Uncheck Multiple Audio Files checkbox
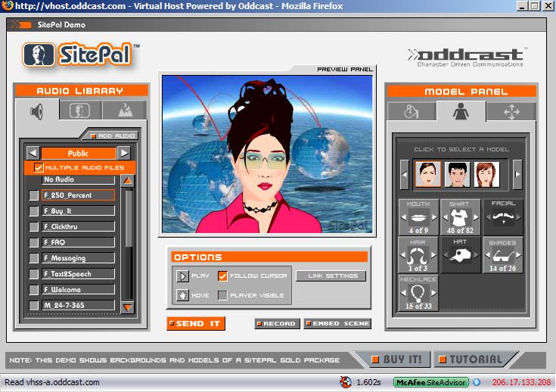Screen dimensions: 556x392 (x=39, y=167)
